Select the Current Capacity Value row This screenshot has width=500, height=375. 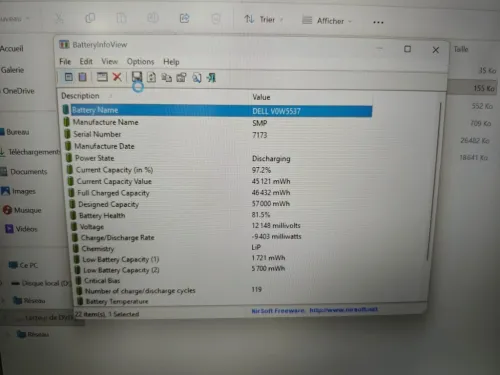coord(218,181)
